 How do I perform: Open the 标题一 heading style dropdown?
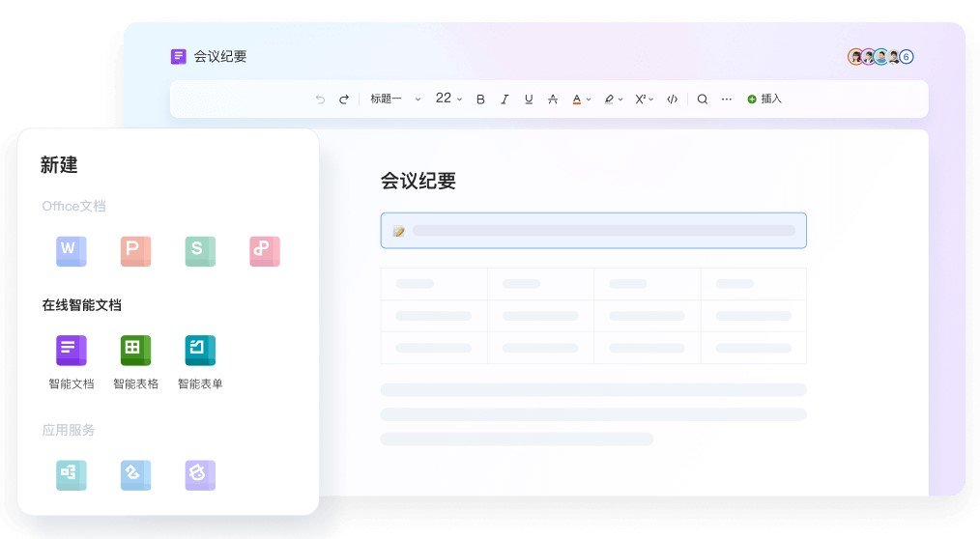click(396, 99)
